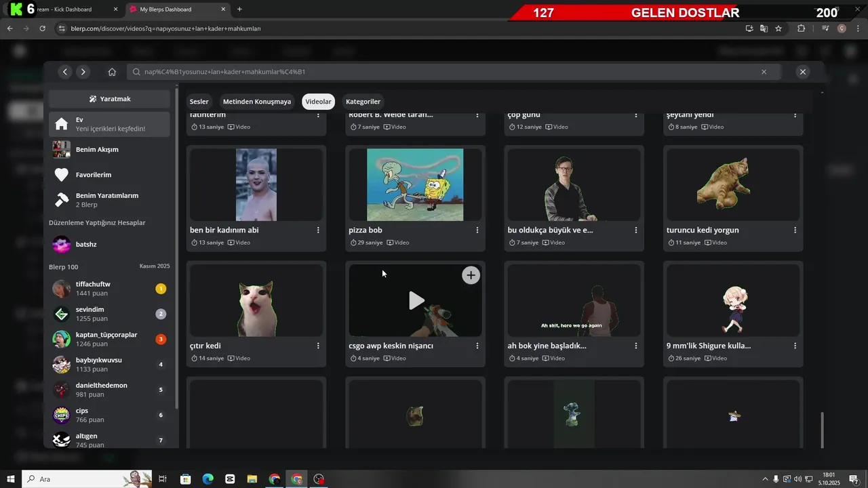Open Microsoft Store from taskbar
868x488 pixels.
coord(185,479)
